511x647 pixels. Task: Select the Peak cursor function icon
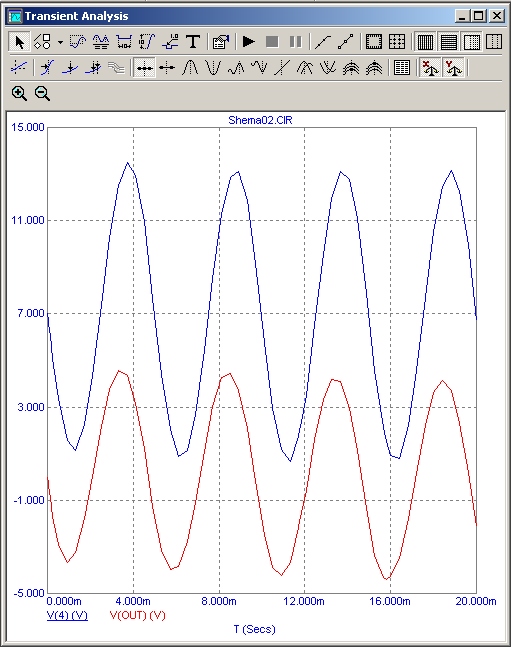tap(190, 67)
